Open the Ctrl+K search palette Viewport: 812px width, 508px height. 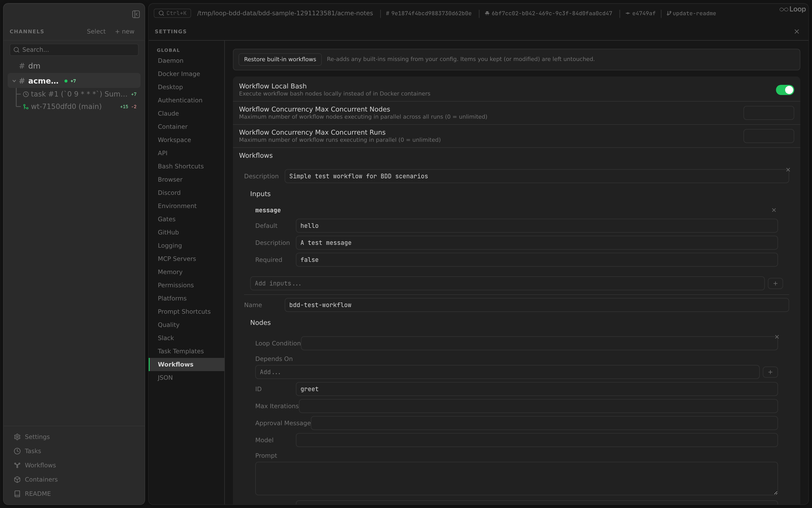173,13
